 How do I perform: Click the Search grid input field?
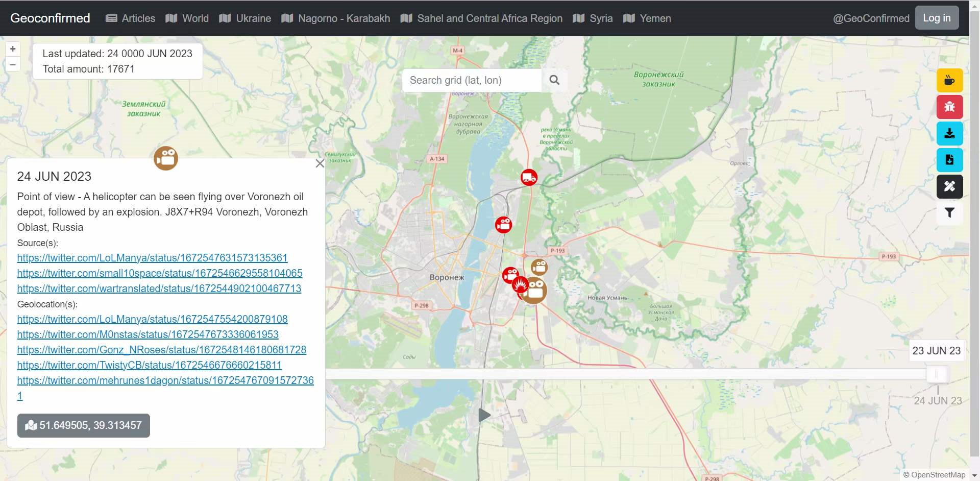point(471,80)
